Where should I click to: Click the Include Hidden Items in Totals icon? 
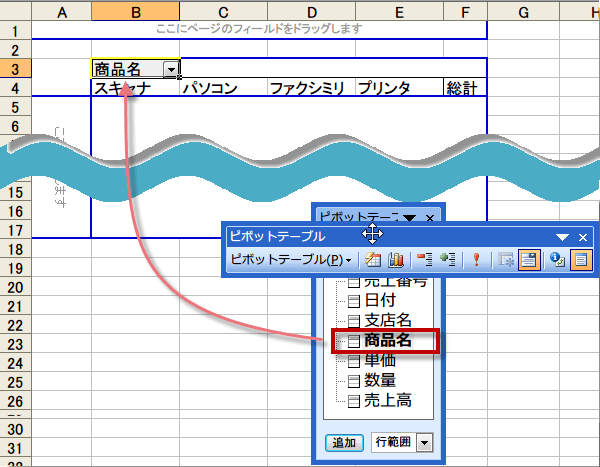coord(505,260)
